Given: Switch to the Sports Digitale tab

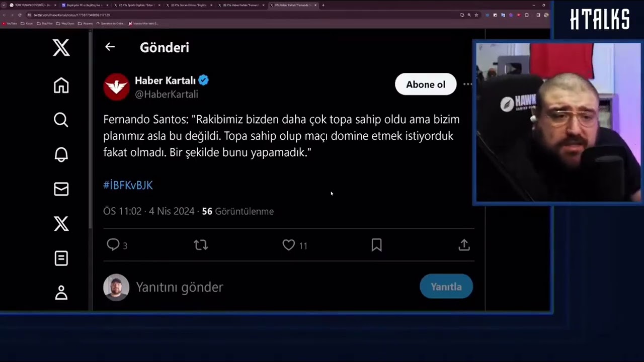Looking at the screenshot, I should 137,5.
